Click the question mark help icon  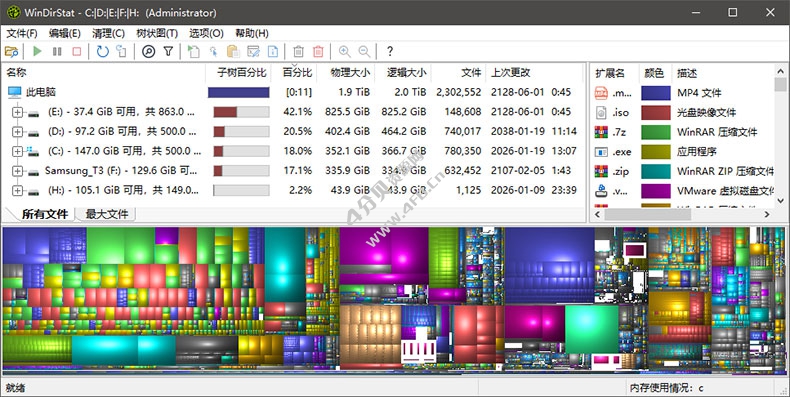[389, 51]
